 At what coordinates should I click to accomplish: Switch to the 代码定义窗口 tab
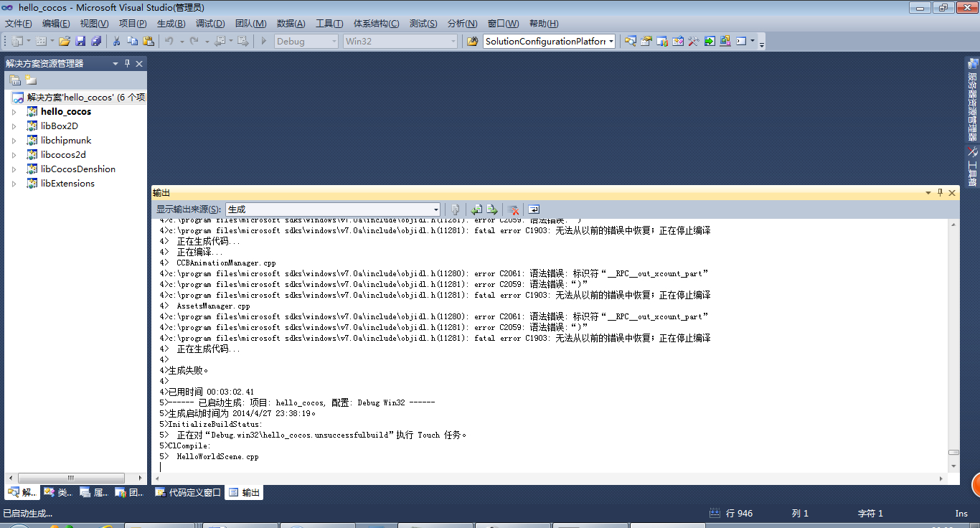coord(188,493)
